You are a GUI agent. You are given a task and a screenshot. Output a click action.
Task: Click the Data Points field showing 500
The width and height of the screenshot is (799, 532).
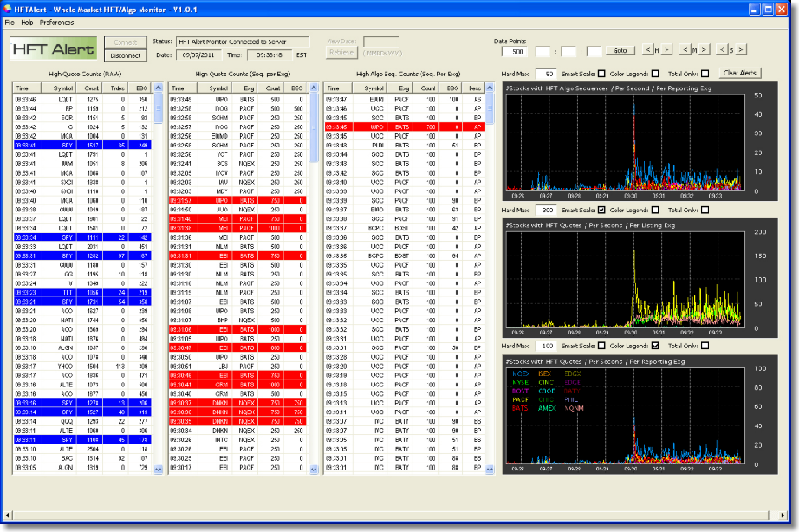[x=514, y=51]
